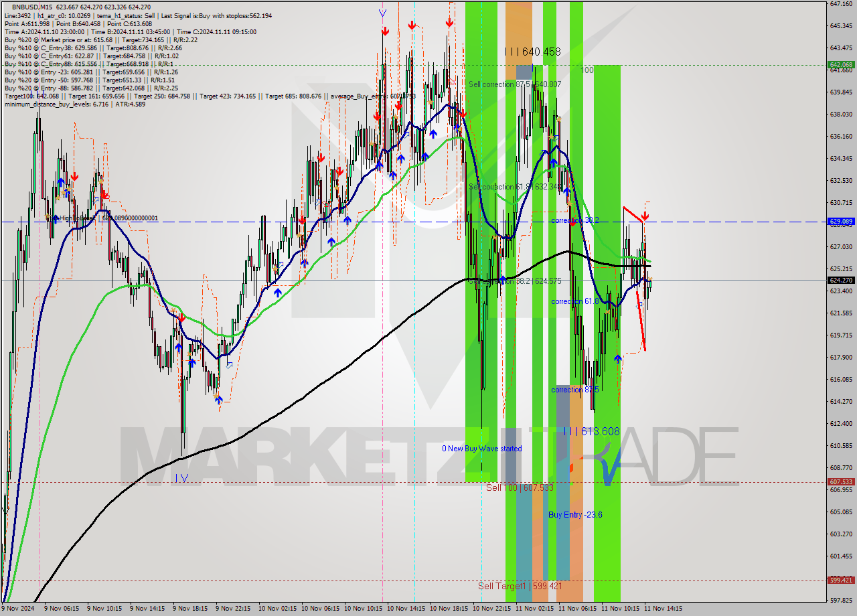
Task: Click the current price tag 624.270
Action: click(x=841, y=281)
